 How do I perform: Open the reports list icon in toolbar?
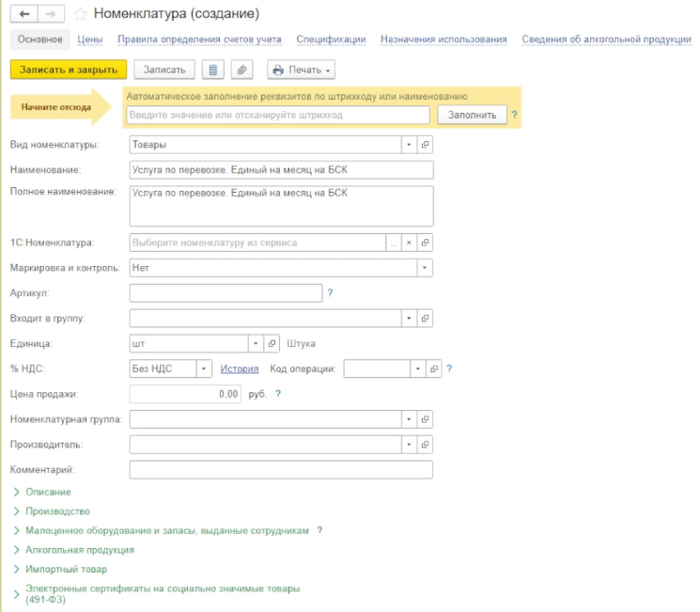click(213, 70)
